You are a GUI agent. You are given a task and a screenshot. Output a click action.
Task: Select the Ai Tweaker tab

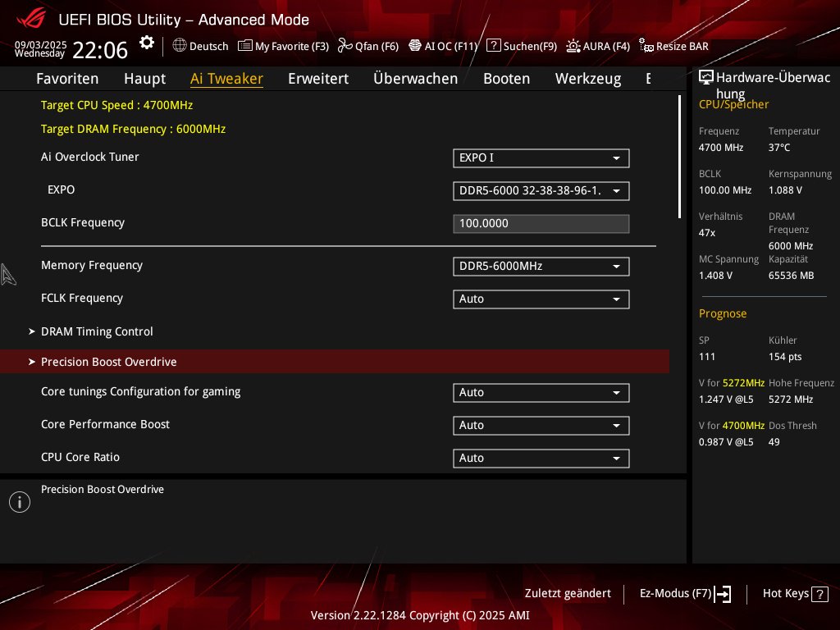pyautogui.click(x=226, y=79)
